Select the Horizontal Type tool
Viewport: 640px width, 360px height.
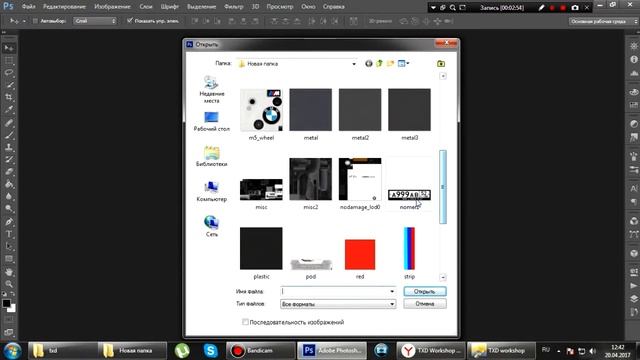pos(9,234)
